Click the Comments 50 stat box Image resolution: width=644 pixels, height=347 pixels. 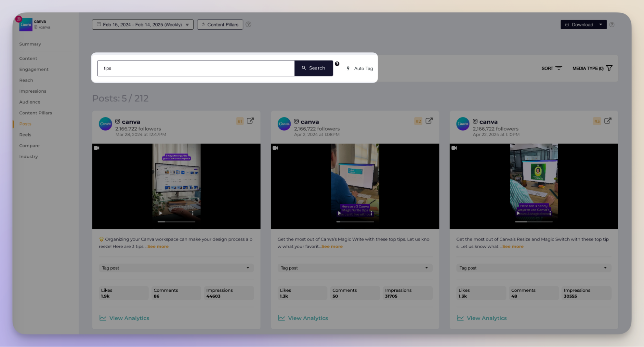click(x=355, y=293)
